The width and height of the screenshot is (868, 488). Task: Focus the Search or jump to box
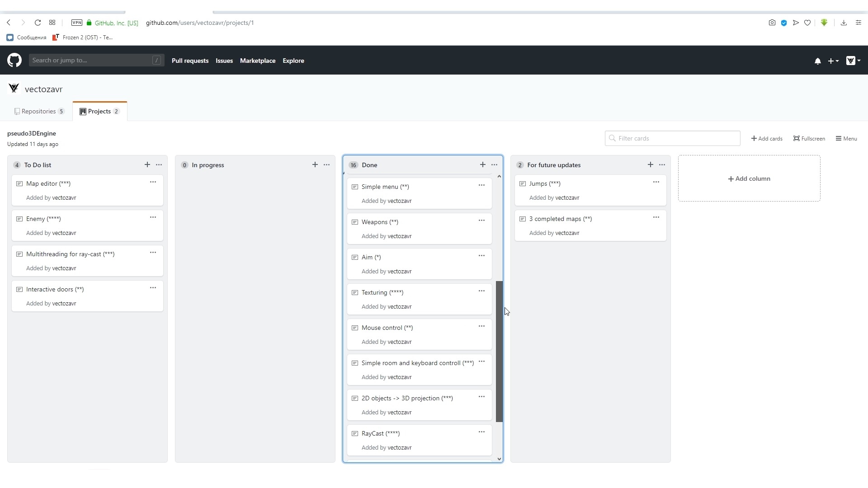point(96,60)
